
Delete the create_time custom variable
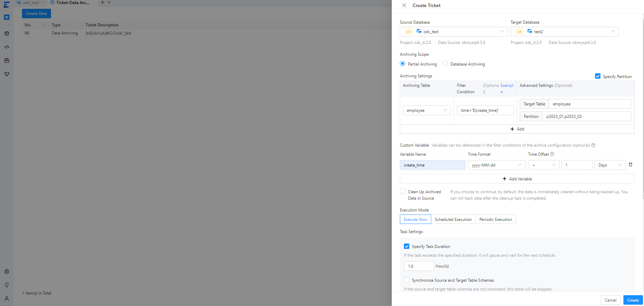pyautogui.click(x=630, y=165)
